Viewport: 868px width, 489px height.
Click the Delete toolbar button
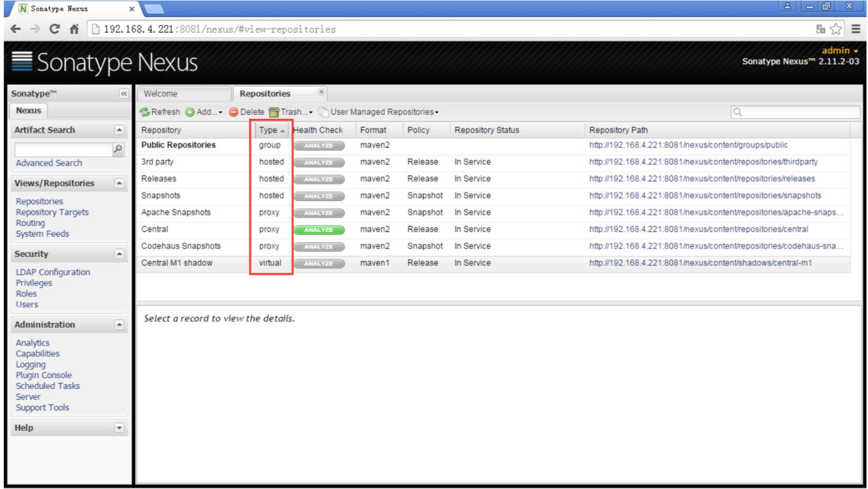point(246,112)
